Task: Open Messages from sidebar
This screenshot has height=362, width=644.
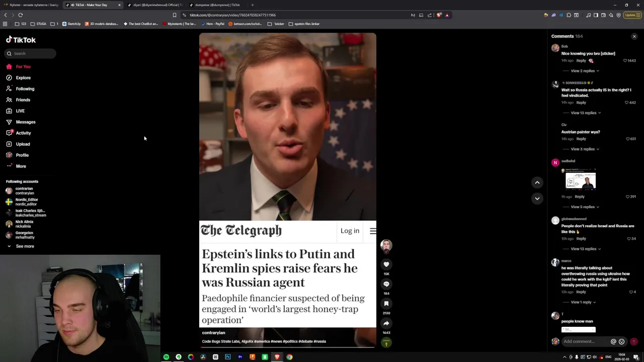Action: 21,122
